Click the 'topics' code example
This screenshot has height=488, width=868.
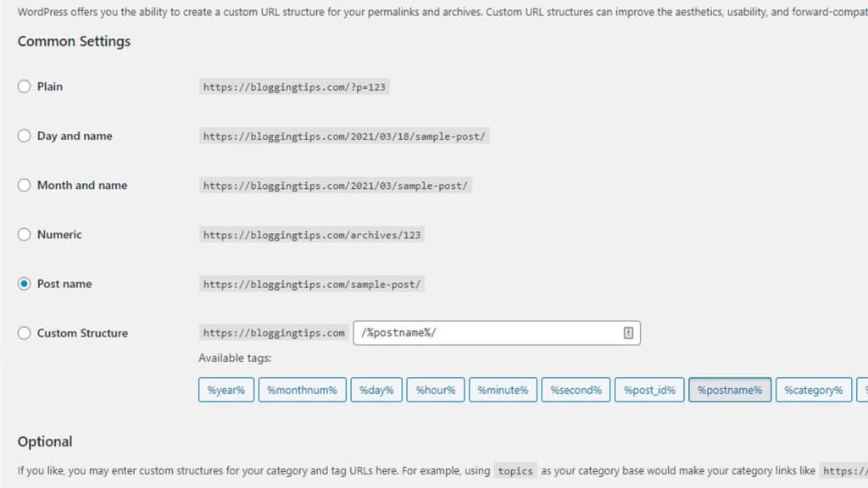tap(515, 471)
